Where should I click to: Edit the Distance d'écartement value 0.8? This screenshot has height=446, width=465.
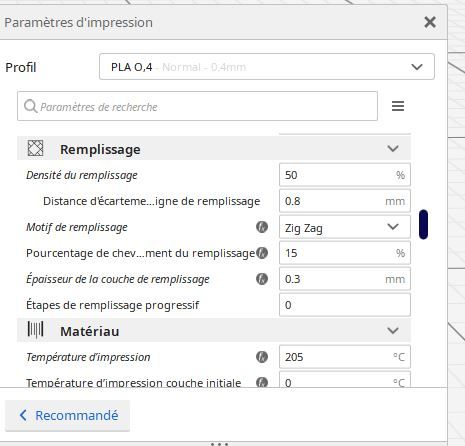pos(345,201)
